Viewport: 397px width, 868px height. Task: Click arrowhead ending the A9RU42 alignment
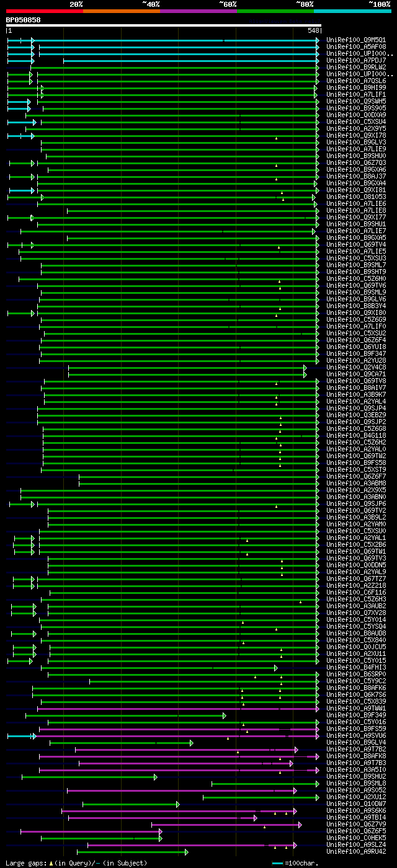tap(186, 852)
